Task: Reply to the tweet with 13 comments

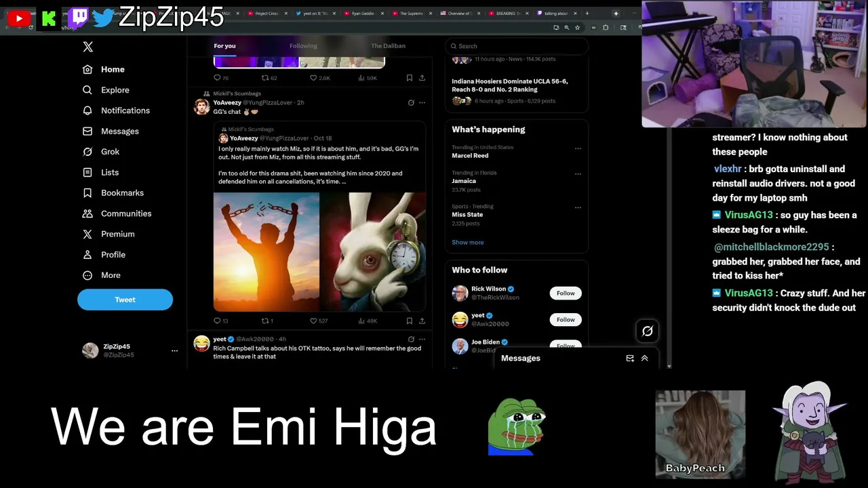Action: point(221,321)
